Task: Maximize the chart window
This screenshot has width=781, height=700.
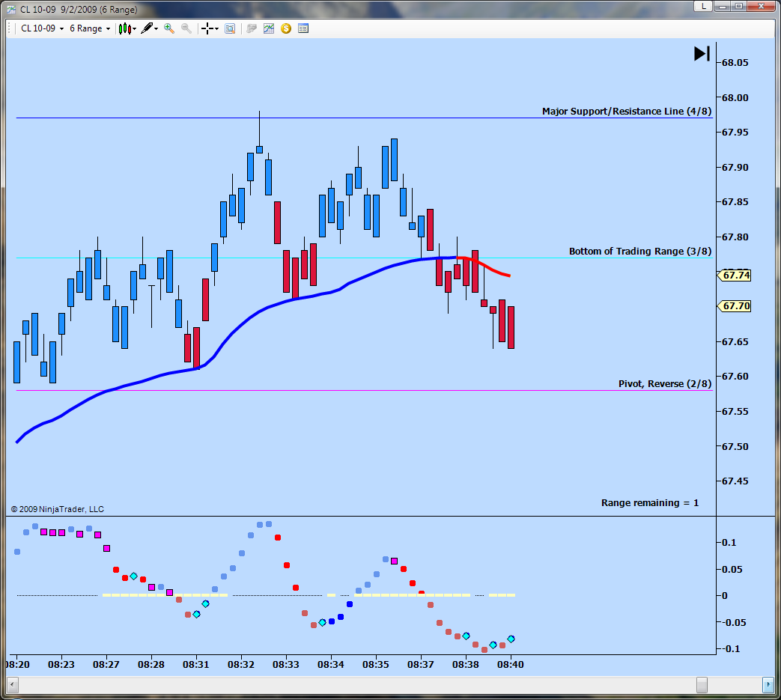Action: click(x=738, y=6)
